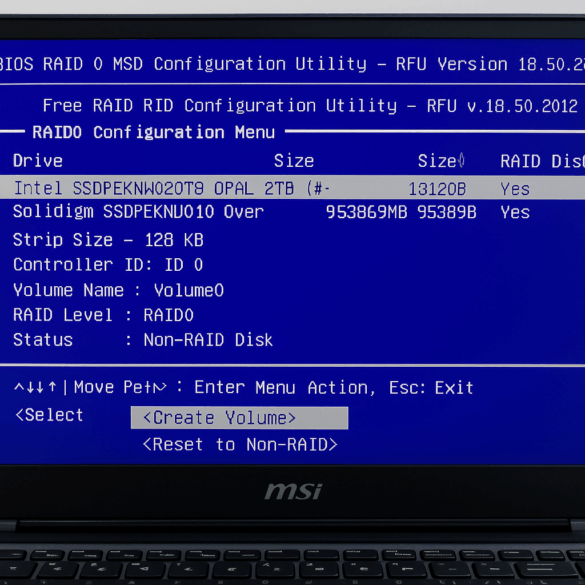Screen dimensions: 585x585
Task: Click the Strip Size 128 KB field
Action: [x=108, y=240]
